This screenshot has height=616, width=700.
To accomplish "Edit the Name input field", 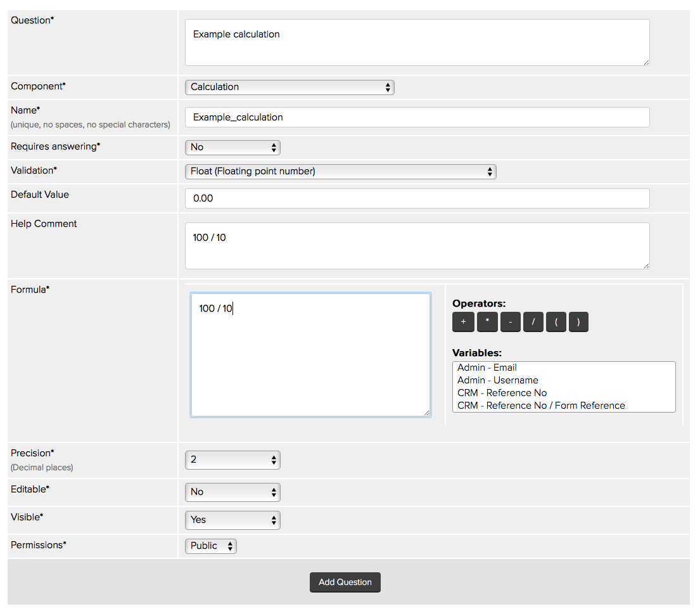I will [x=417, y=117].
